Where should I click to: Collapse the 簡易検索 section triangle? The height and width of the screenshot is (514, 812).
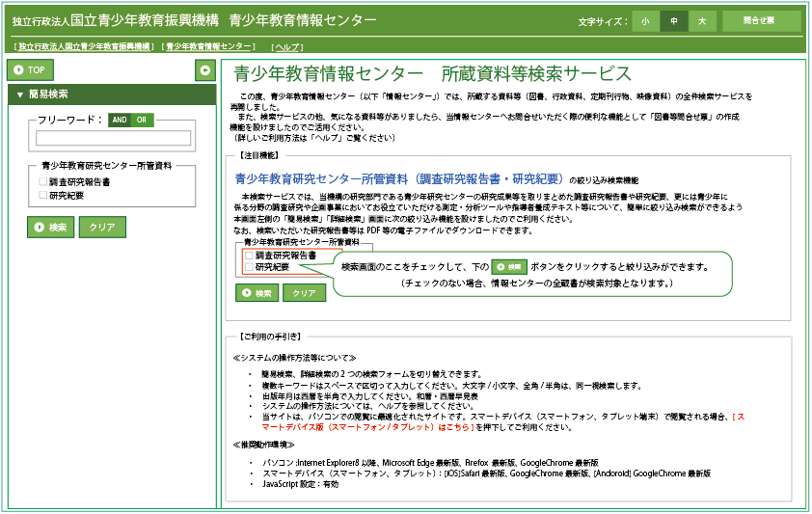pyautogui.click(x=19, y=95)
